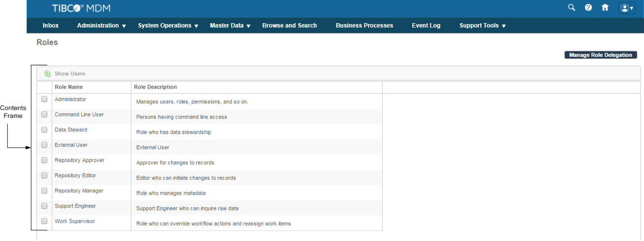Open the Master Data menu label

[227, 26]
